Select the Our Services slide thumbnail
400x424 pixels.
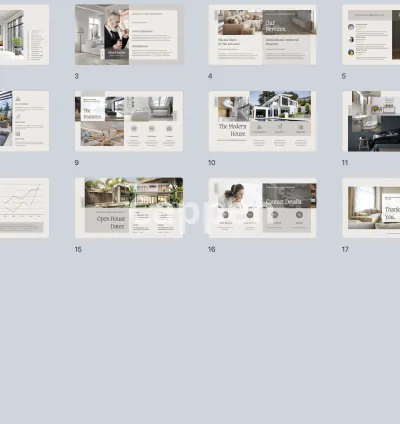[x=262, y=35]
